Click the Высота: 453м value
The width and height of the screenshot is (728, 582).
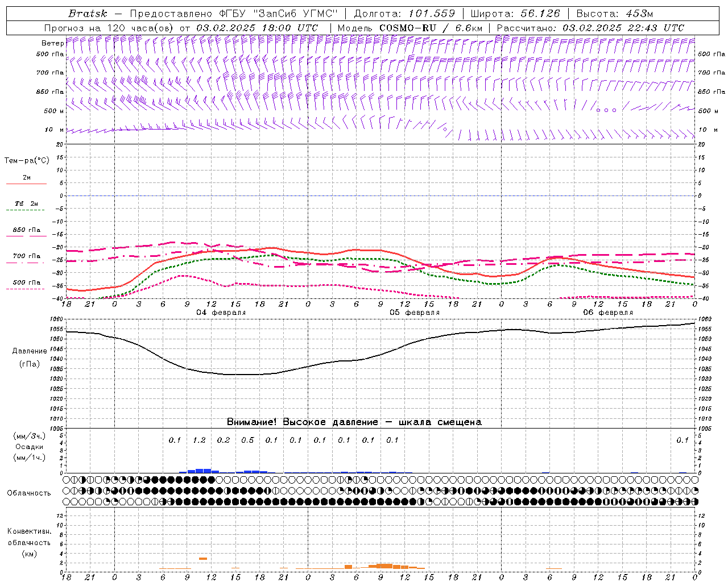pos(615,14)
